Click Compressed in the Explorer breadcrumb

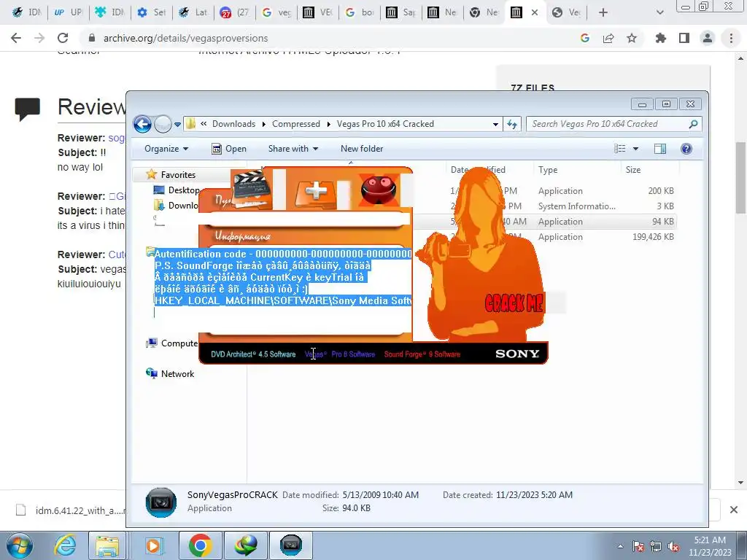coord(296,124)
